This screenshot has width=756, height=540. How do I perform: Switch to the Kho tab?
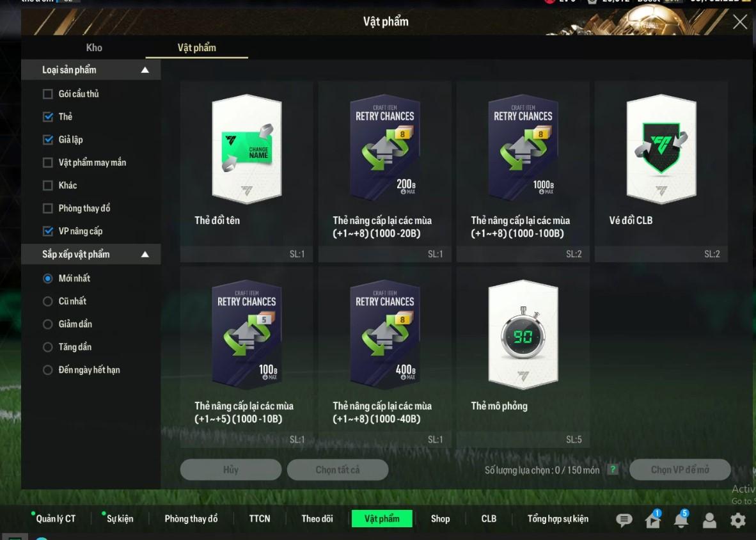(94, 48)
